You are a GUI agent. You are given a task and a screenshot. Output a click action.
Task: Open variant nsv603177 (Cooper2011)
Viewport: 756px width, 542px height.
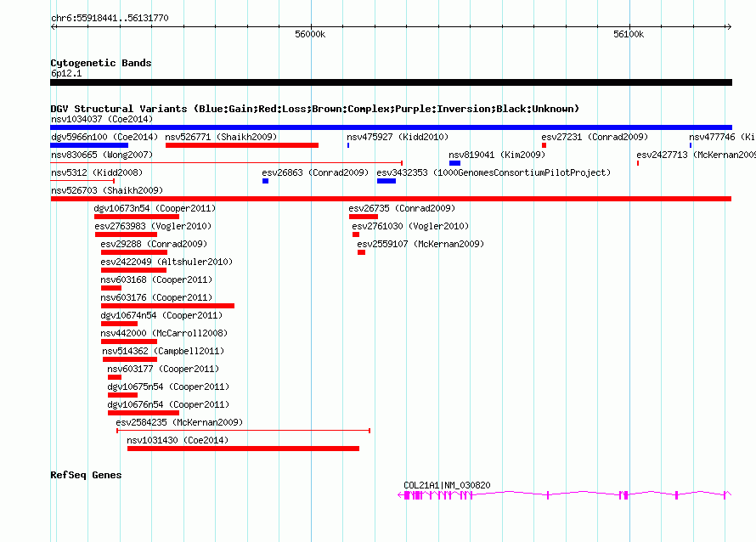click(x=163, y=369)
